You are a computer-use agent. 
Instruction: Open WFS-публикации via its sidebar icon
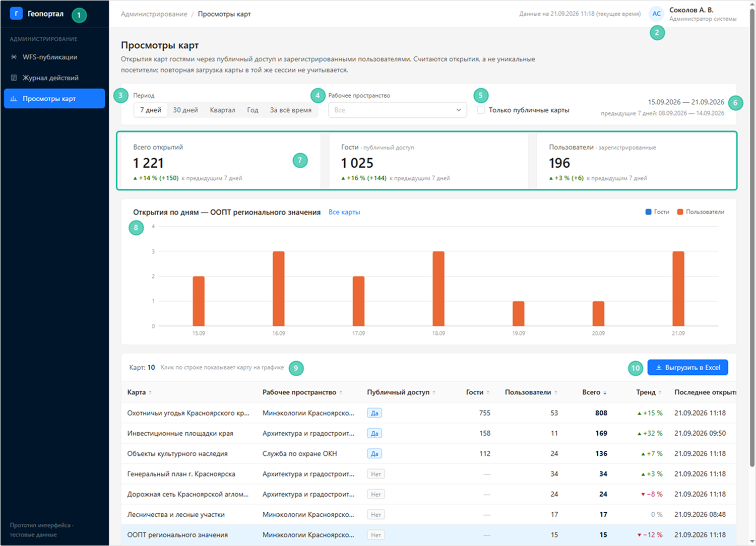click(x=14, y=57)
